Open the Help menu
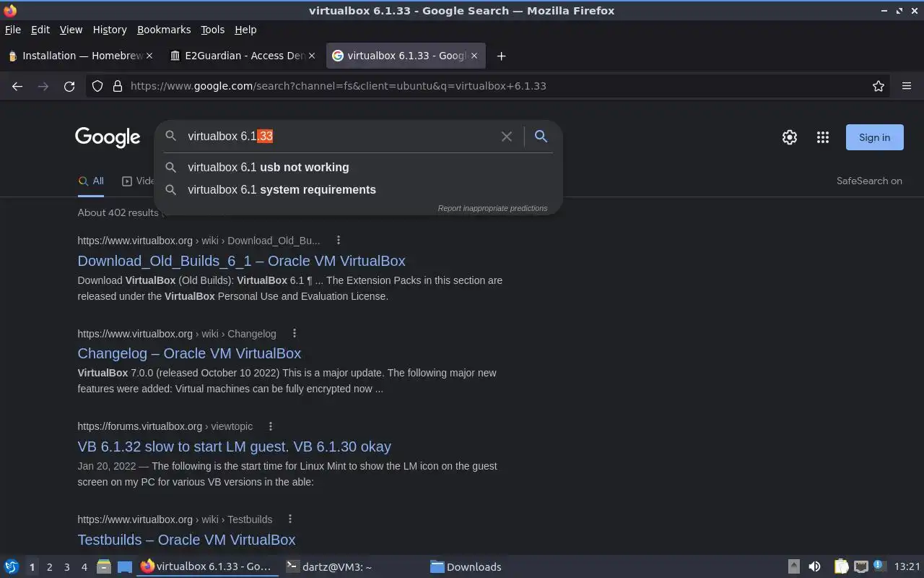Image resolution: width=924 pixels, height=578 pixels. pos(245,30)
